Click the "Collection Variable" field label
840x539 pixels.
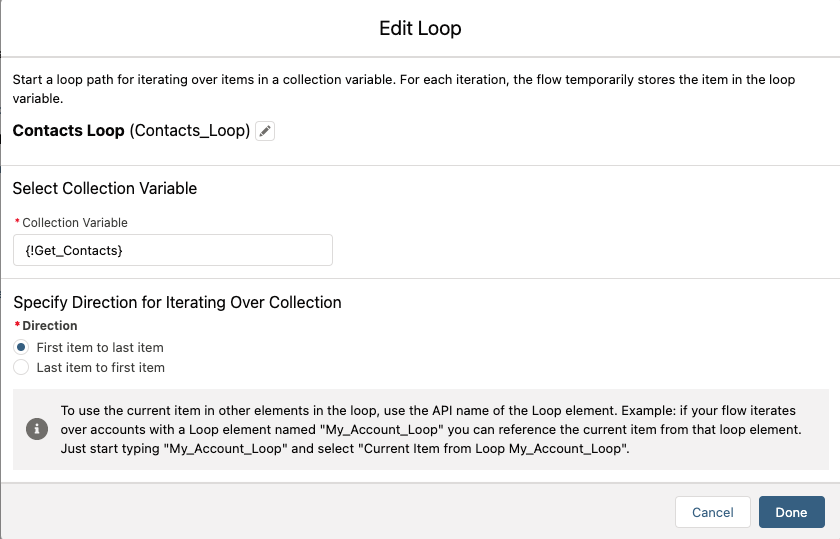75,223
